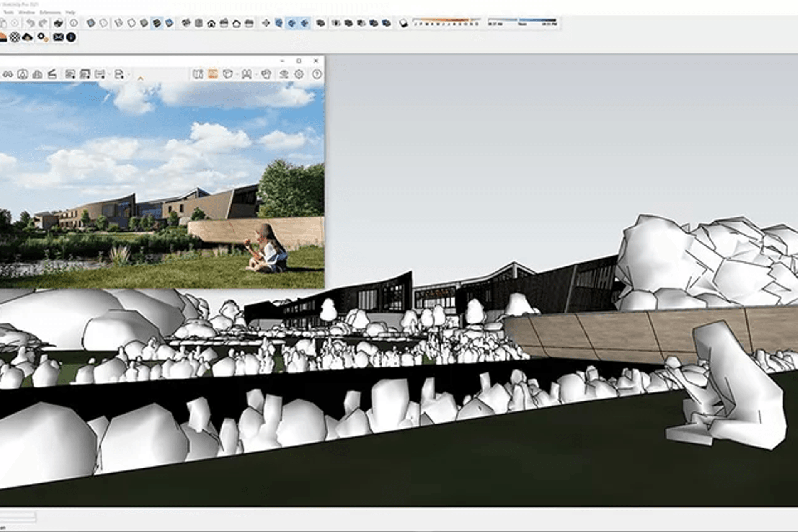Open the Window menu
Viewport: 798px width, 532px height.
click(x=26, y=12)
